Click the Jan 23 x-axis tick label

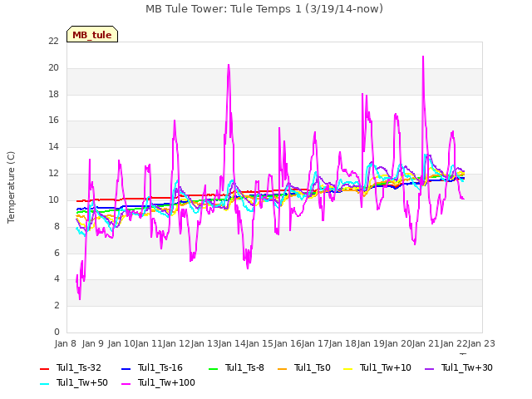tap(481, 343)
